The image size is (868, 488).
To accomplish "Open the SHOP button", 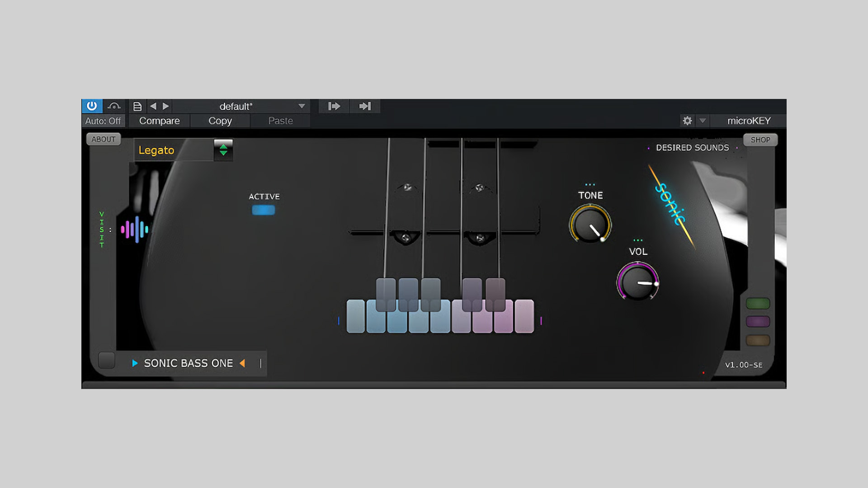I will (760, 140).
